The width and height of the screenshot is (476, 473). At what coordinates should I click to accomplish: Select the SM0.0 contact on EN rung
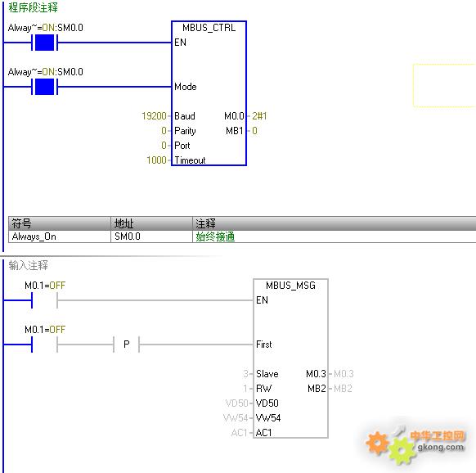pyautogui.click(x=44, y=43)
